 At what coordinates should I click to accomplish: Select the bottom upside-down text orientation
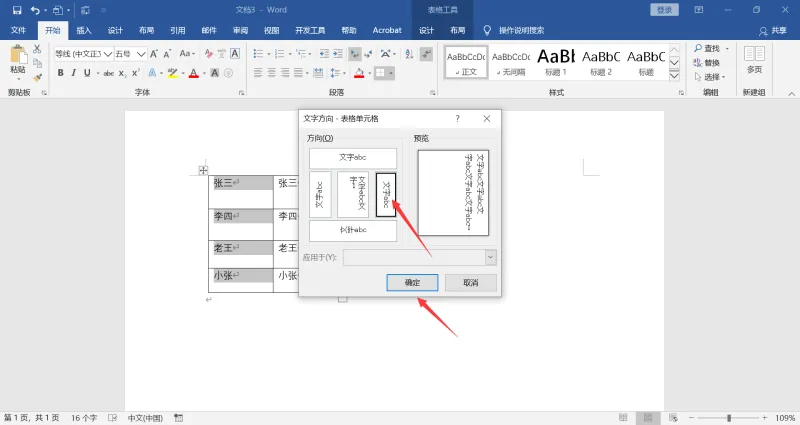click(x=353, y=231)
